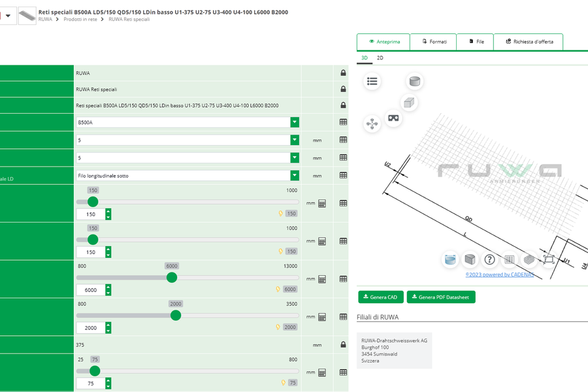Click the cylinder shading icon in viewer
This screenshot has height=392, width=588.
414,82
